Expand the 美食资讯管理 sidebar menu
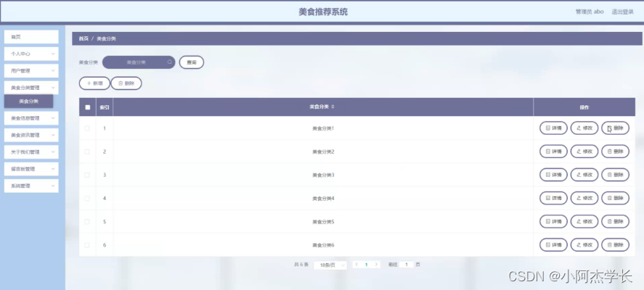 click(x=31, y=135)
